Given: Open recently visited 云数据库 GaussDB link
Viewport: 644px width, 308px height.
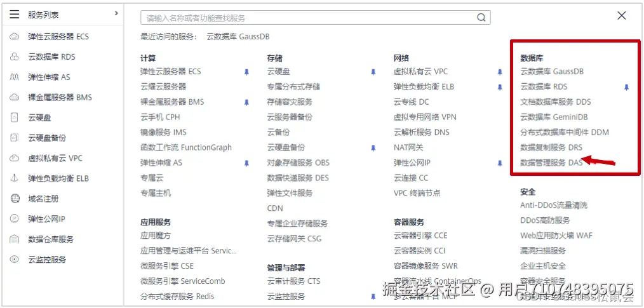Looking at the screenshot, I should pyautogui.click(x=238, y=37).
